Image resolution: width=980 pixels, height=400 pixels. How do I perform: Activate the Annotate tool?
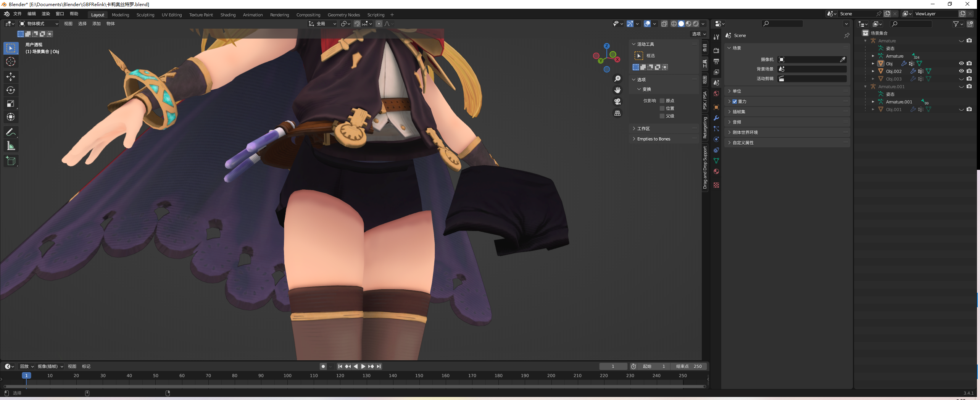[x=11, y=132]
